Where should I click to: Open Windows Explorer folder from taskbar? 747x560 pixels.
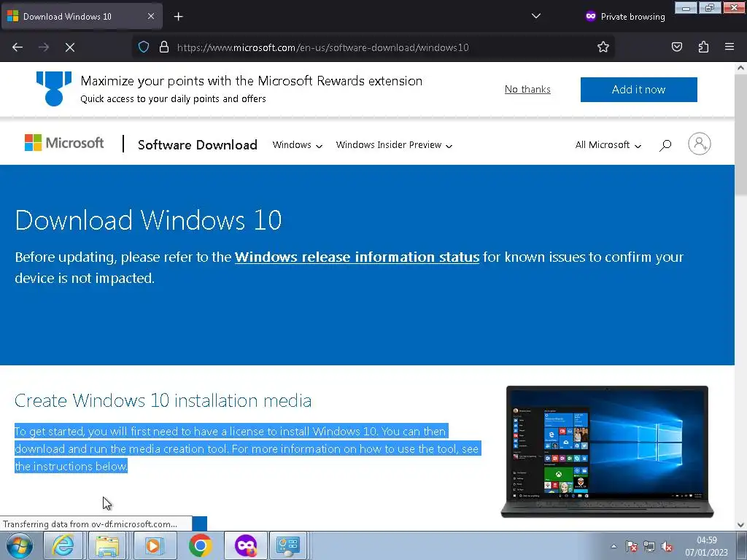pyautogui.click(x=108, y=545)
